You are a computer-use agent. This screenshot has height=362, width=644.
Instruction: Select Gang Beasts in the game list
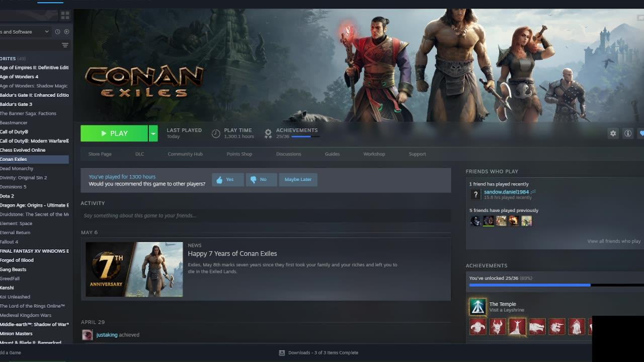click(x=13, y=269)
